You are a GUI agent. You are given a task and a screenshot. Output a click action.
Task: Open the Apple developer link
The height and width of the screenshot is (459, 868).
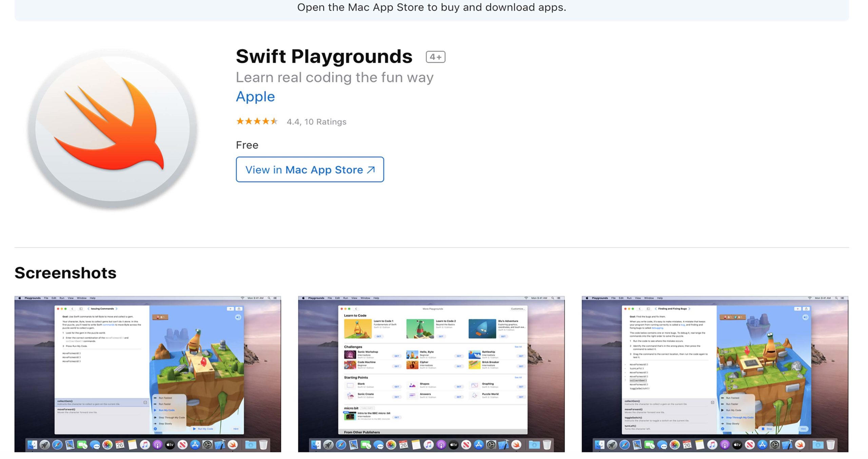click(255, 97)
